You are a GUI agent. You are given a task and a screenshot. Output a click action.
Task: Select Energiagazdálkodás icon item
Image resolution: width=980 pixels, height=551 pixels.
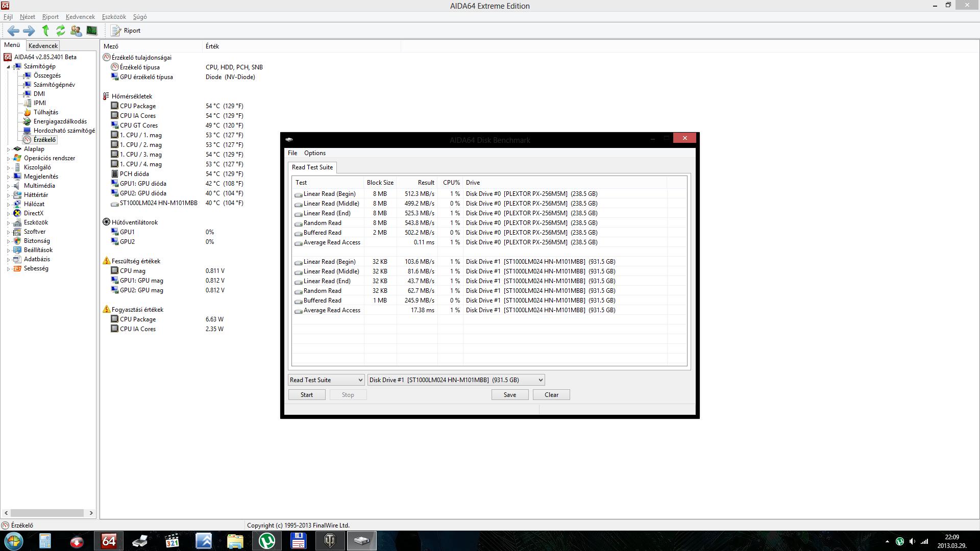[x=27, y=121]
